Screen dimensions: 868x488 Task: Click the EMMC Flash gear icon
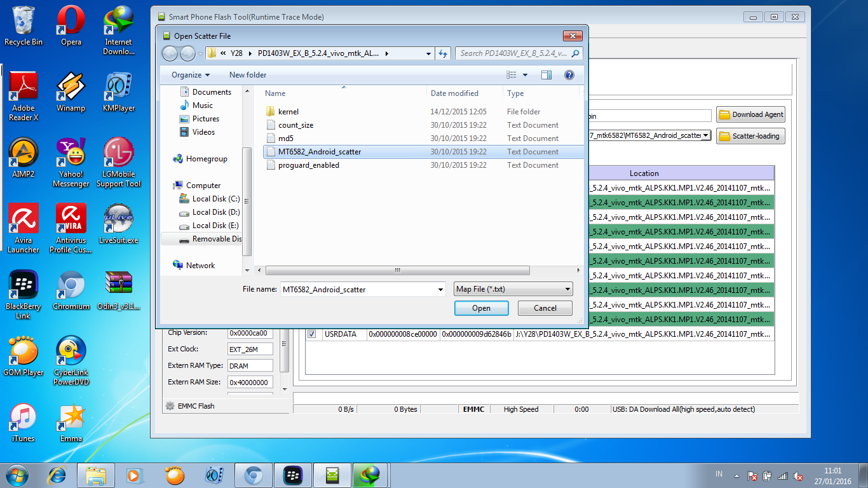pos(169,406)
